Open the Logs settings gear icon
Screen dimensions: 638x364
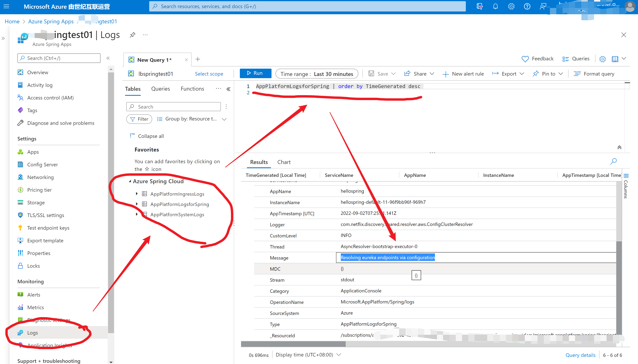pos(602,59)
